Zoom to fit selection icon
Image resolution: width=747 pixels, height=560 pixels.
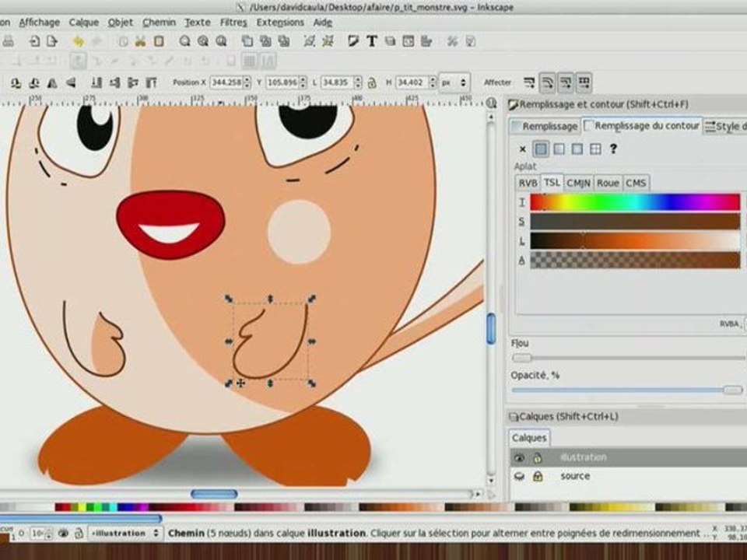[184, 42]
